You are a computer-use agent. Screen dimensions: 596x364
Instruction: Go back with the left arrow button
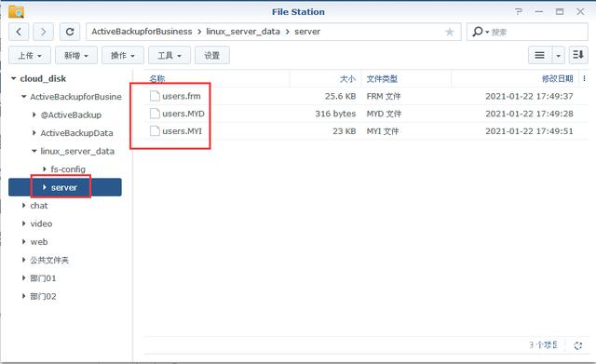(19, 32)
